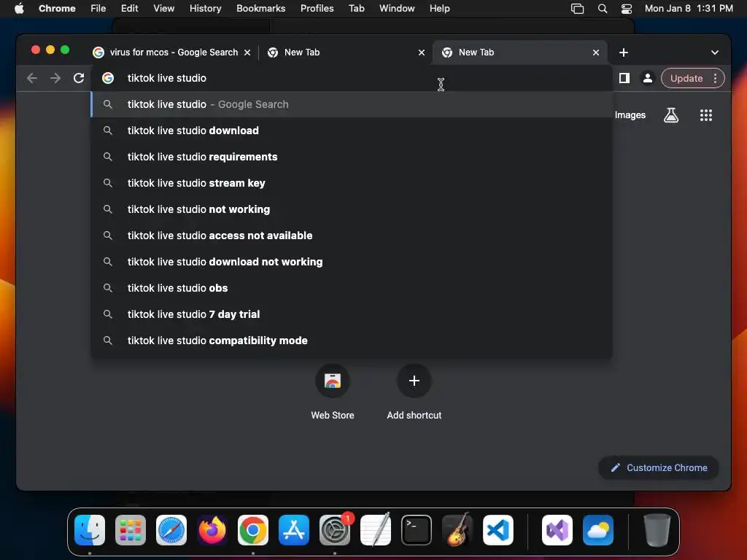747x560 pixels.
Task: Click Customize Chrome button
Action: (659, 467)
